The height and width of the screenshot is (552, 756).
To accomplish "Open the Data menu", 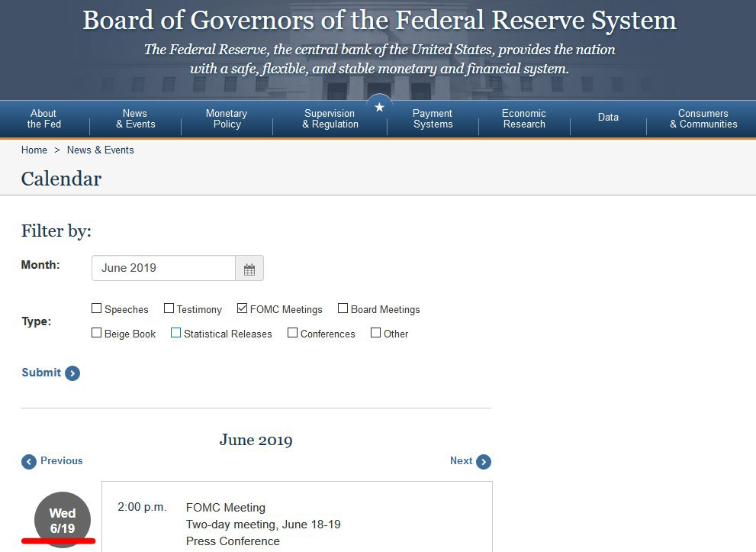I will coord(608,118).
